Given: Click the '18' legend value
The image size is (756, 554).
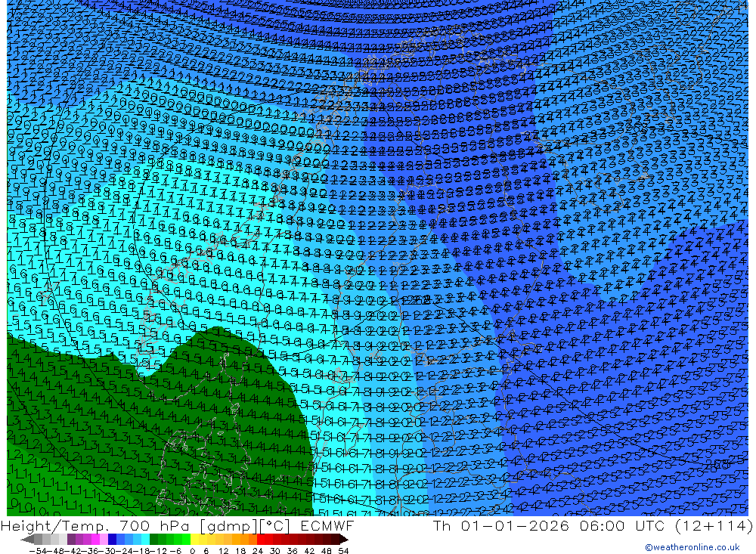Looking at the screenshot, I should pyautogui.click(x=240, y=551).
